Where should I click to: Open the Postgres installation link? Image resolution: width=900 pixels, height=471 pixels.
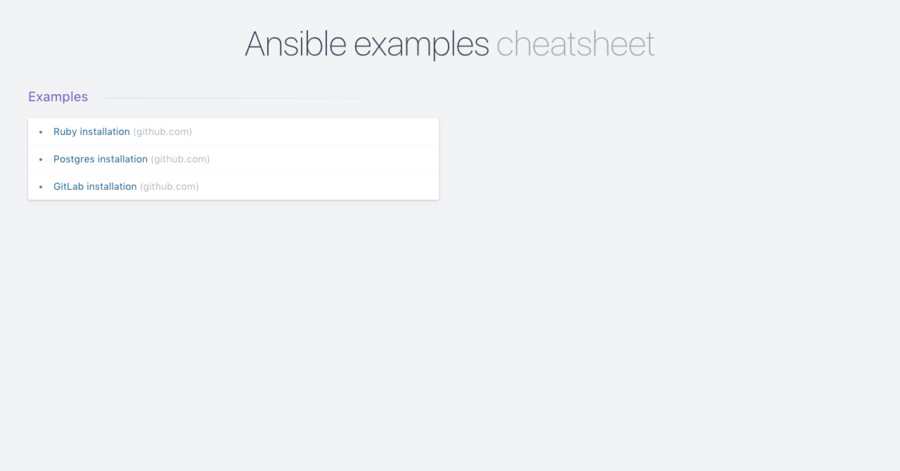[x=100, y=159]
